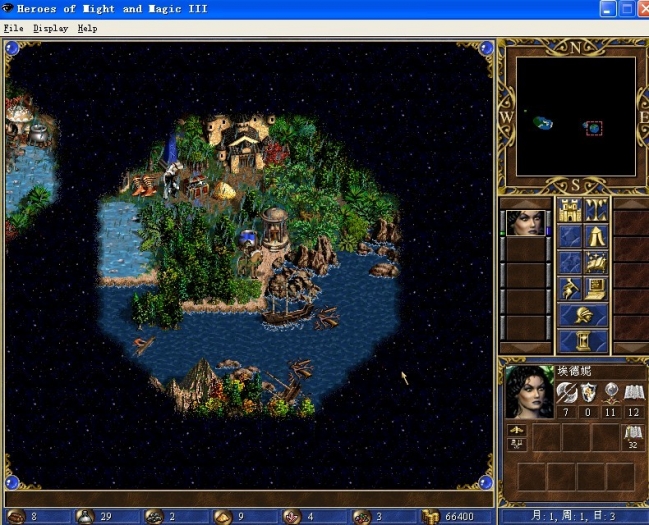Open the File menu

coord(13,28)
